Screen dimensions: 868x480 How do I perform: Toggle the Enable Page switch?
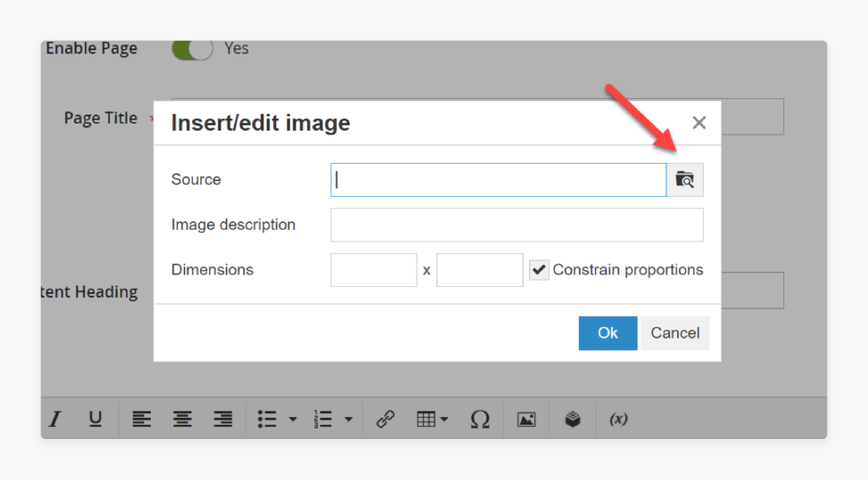pyautogui.click(x=193, y=49)
